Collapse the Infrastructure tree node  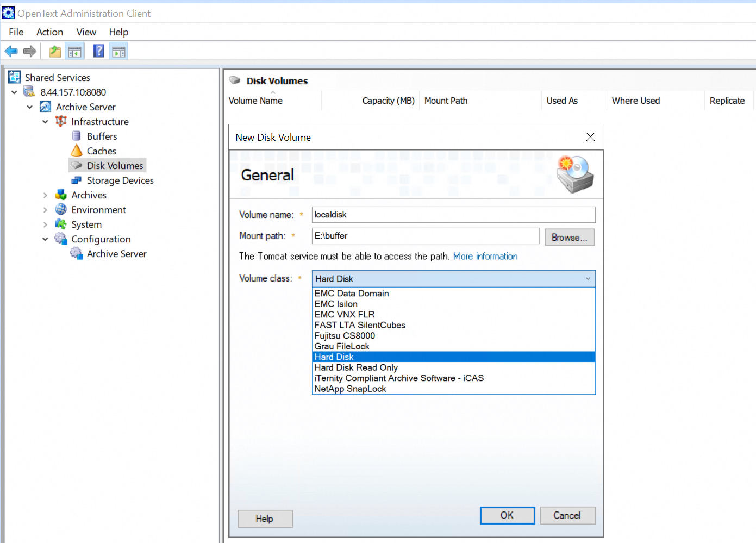point(45,122)
